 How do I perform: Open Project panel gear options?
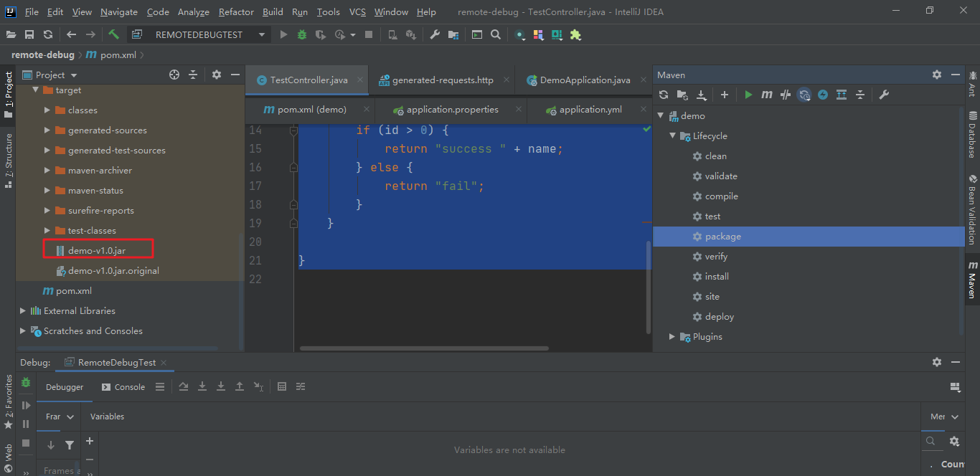(217, 75)
